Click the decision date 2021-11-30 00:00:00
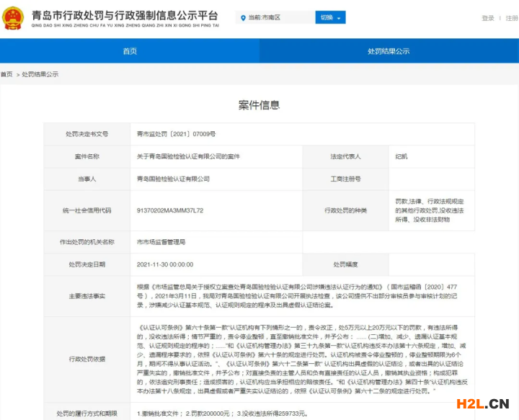 coord(165,264)
